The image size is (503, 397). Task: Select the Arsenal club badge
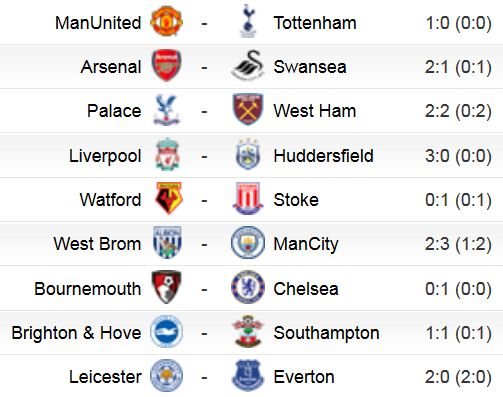(x=166, y=65)
